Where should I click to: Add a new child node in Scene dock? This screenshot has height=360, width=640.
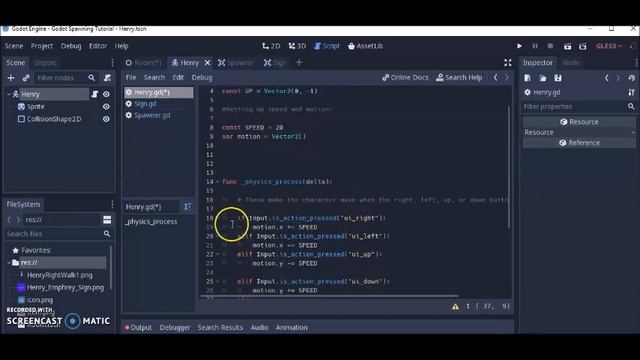coord(11,78)
